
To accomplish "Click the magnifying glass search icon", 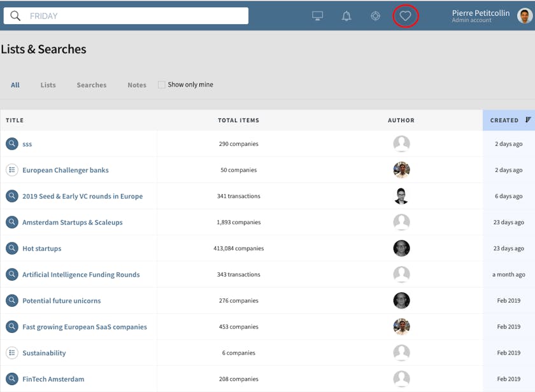I will tap(15, 16).
